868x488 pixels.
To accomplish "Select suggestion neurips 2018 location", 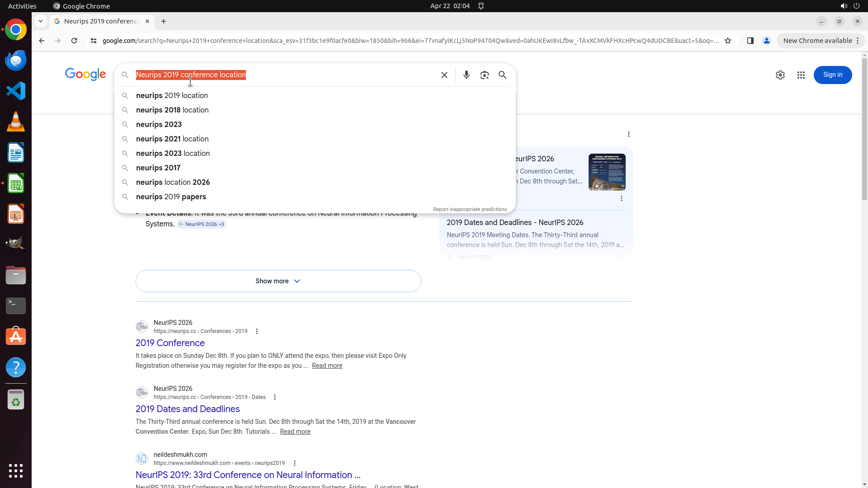I will pyautogui.click(x=172, y=110).
